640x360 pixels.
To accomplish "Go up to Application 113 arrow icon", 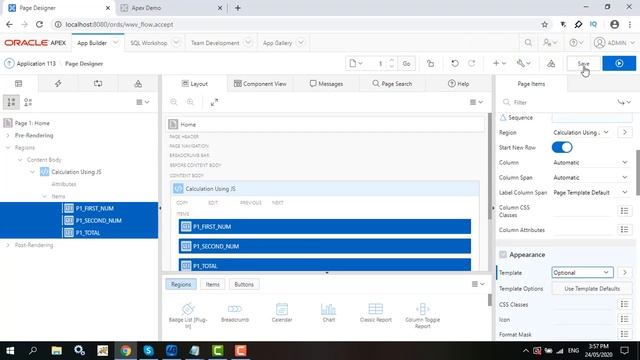I will [x=9, y=64].
